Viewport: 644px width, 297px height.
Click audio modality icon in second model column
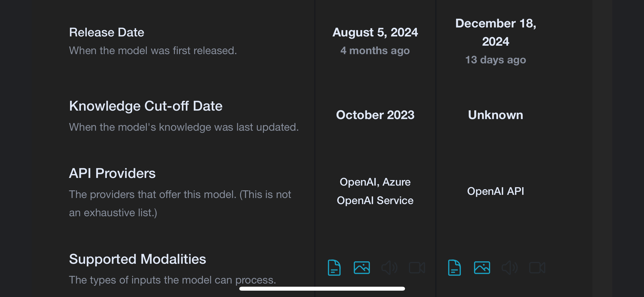point(509,268)
